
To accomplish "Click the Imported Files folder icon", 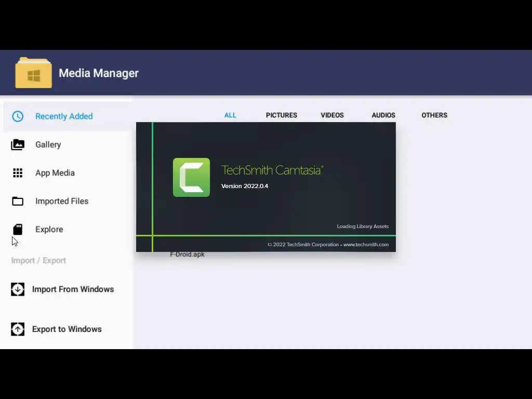I will tap(18, 201).
